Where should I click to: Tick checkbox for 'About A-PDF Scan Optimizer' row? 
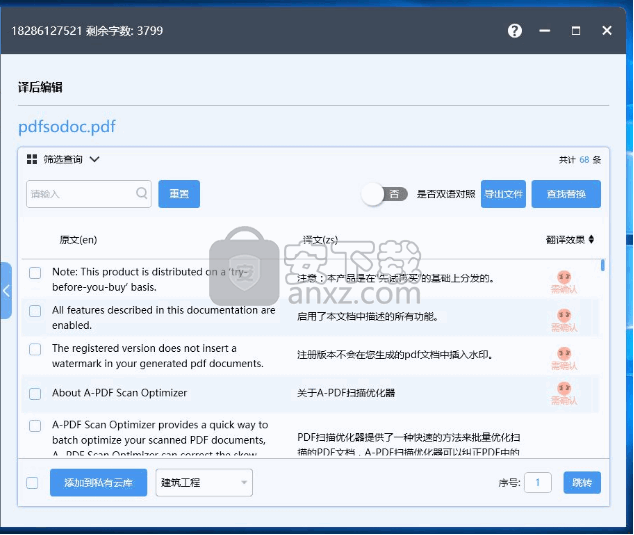coord(35,394)
